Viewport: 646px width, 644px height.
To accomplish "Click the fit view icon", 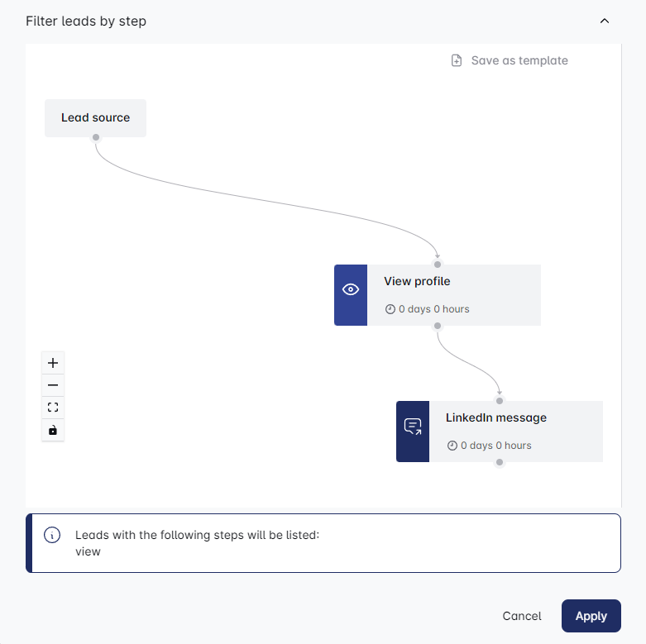I will point(53,408).
